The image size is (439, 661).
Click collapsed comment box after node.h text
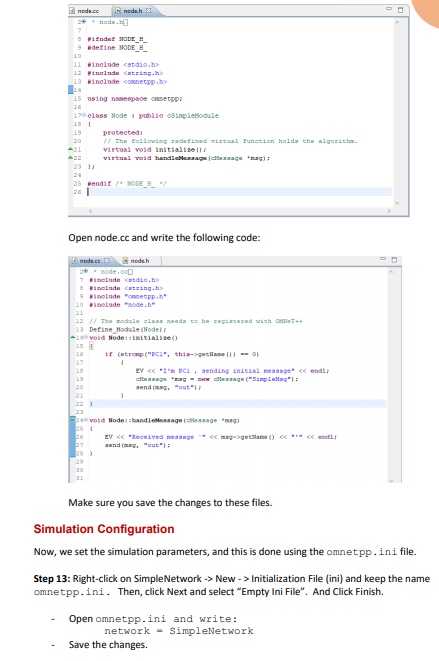pos(125,22)
